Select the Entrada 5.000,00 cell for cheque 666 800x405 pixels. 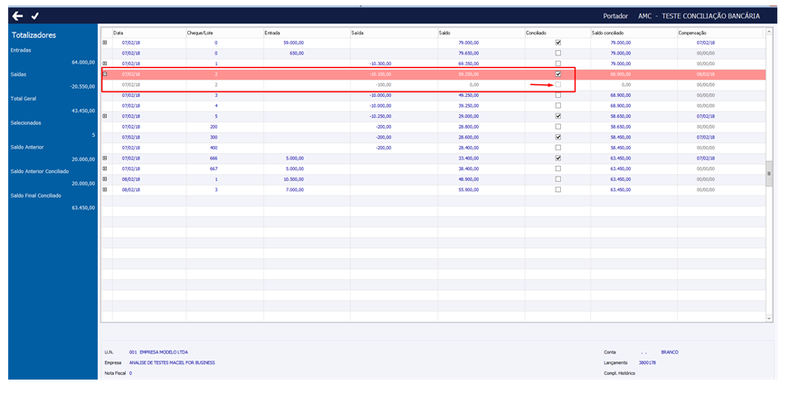(294, 158)
